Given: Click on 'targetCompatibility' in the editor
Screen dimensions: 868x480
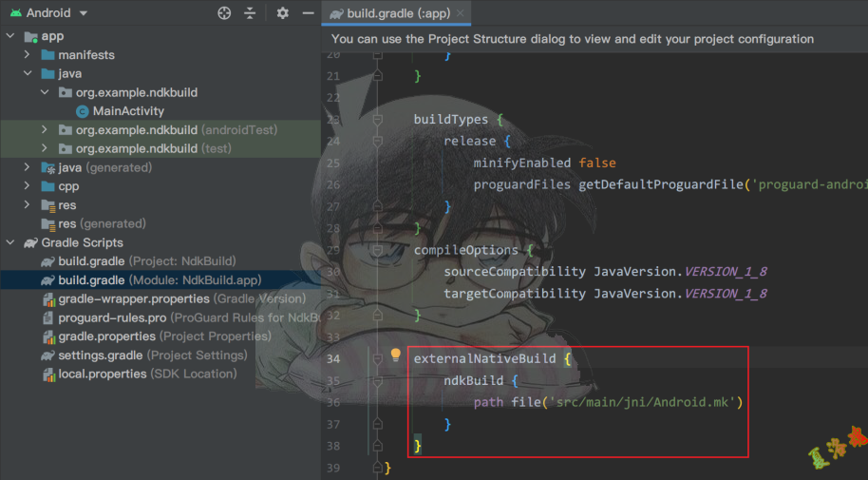Looking at the screenshot, I should click(x=515, y=294).
